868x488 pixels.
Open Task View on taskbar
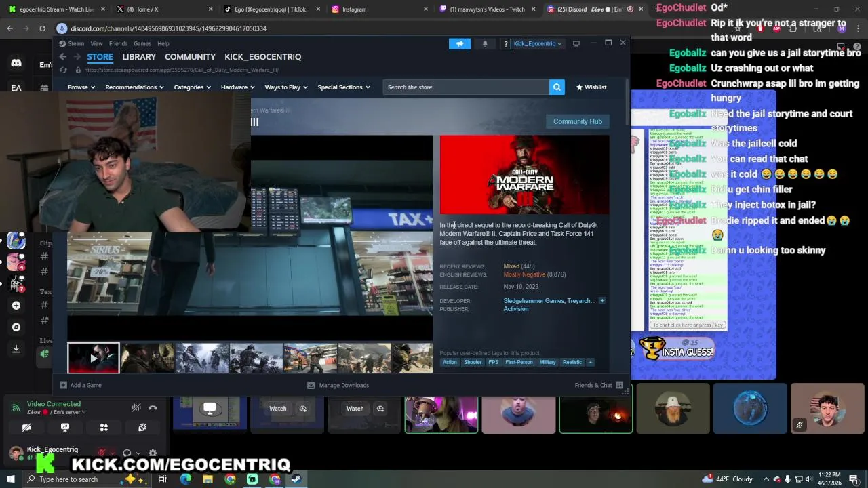[163, 479]
